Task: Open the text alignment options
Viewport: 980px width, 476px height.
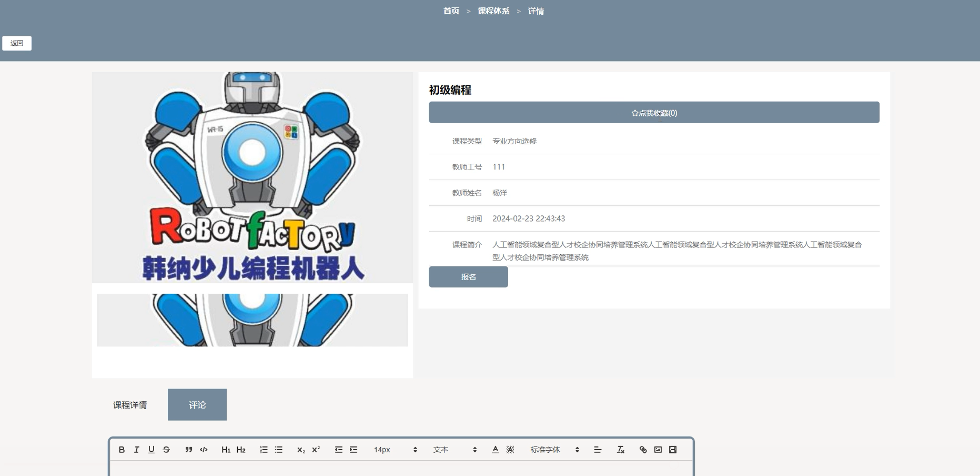Action: (x=598, y=450)
